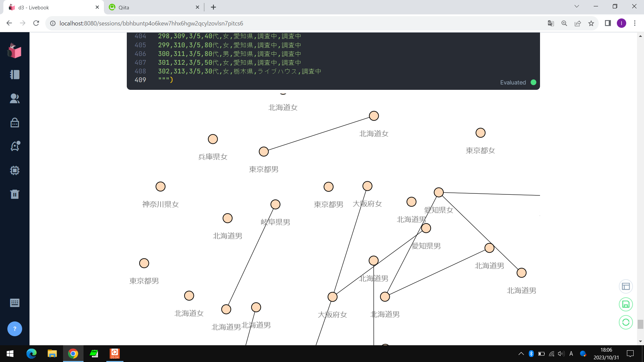
Task: Show connected users panel
Action: click(x=14, y=98)
